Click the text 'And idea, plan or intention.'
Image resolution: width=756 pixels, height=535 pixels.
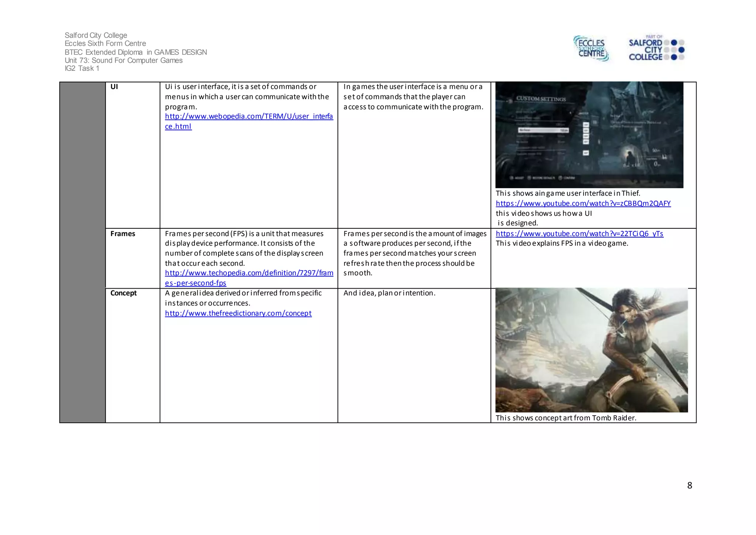coord(389,293)
